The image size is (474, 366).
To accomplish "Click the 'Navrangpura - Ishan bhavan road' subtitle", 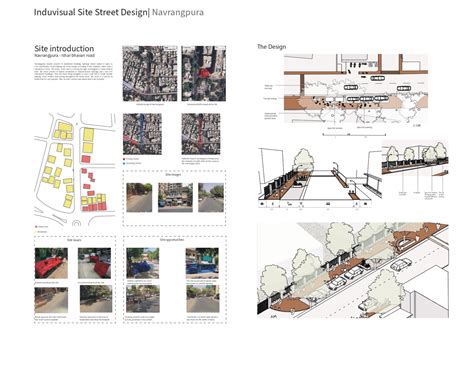I will (64, 55).
